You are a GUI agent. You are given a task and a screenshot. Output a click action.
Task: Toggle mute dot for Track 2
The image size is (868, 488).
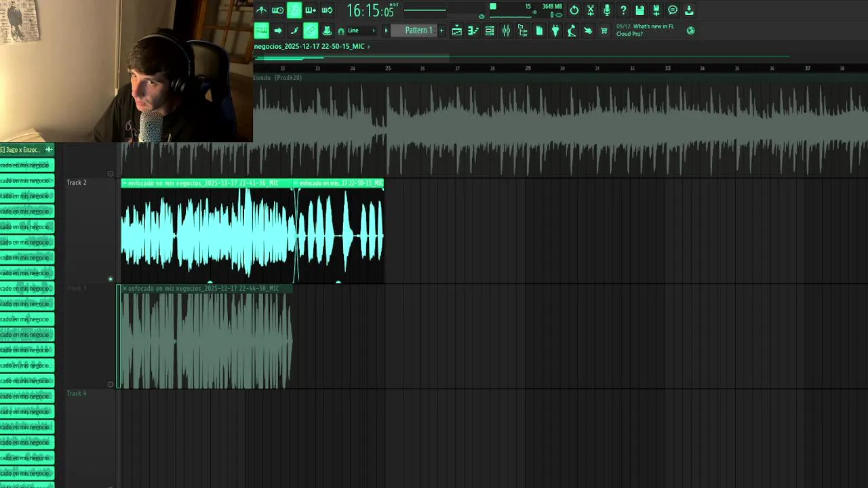coord(111,279)
